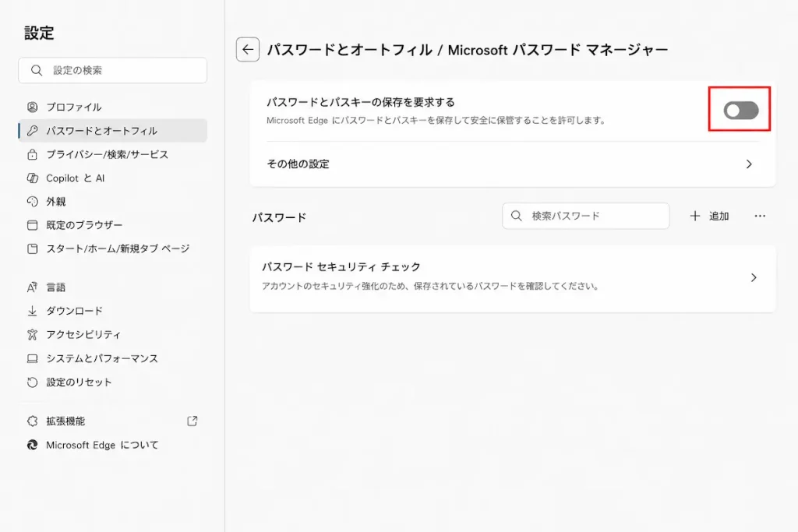Click magnifier icon in 設定の検索 box
798x532 pixels.
tap(36, 70)
